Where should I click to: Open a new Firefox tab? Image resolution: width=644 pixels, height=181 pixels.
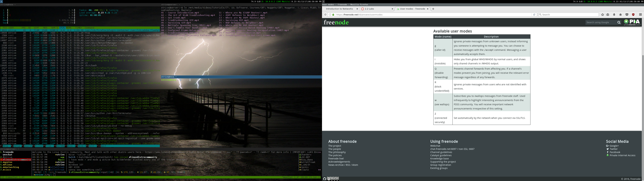coord(433,9)
